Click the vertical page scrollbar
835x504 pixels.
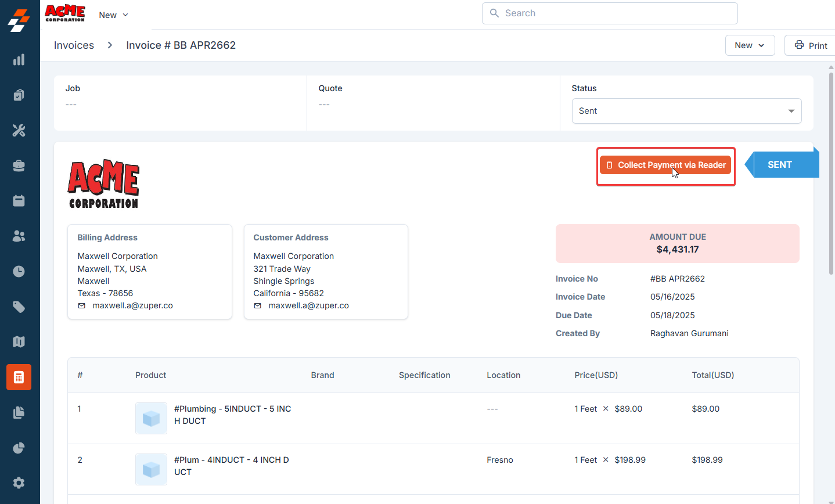coord(831,173)
